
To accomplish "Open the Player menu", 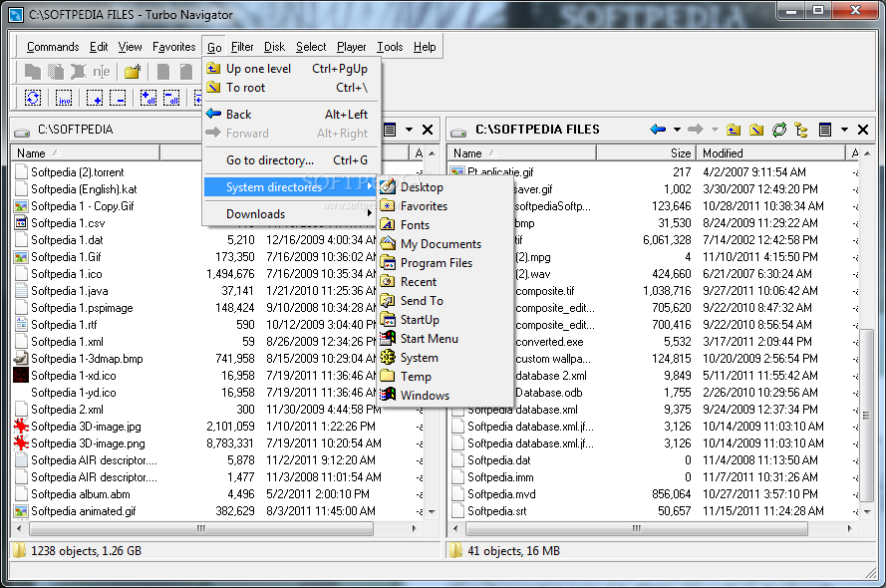I will pos(352,47).
